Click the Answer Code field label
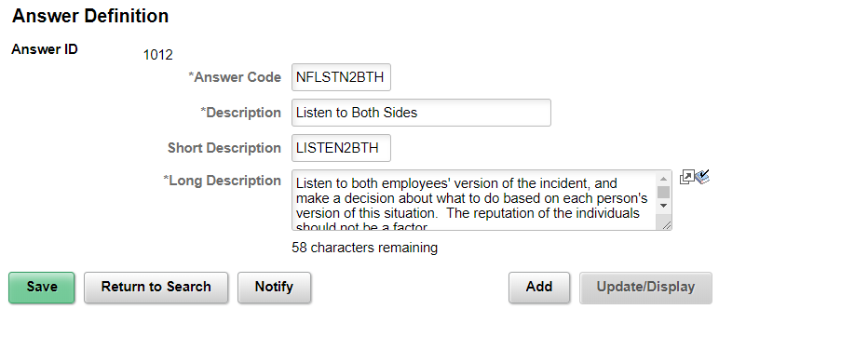This screenshot has width=868, height=363. tap(235, 77)
